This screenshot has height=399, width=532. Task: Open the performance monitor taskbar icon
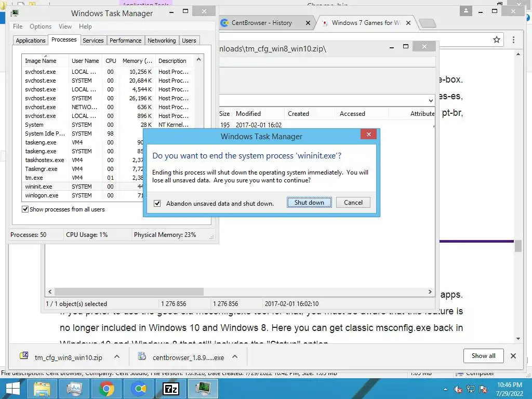pyautogui.click(x=74, y=389)
